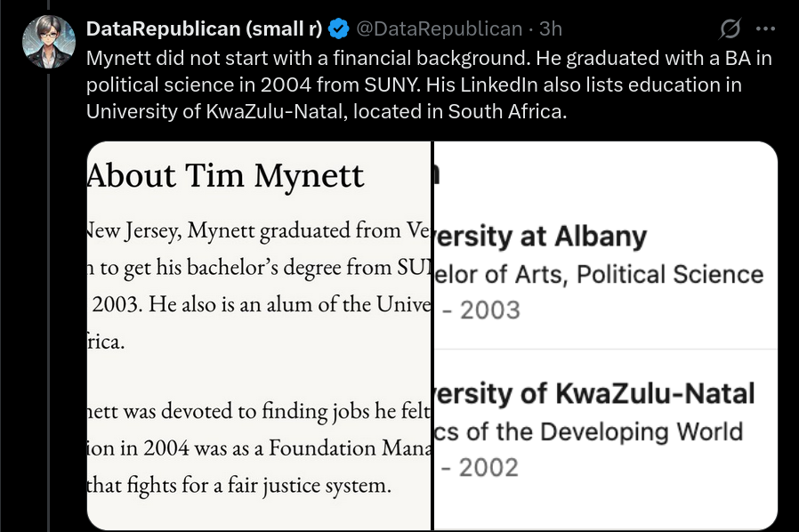This screenshot has width=799, height=532.
Task: Open the display name DataRepublican (small r)
Action: (x=205, y=28)
